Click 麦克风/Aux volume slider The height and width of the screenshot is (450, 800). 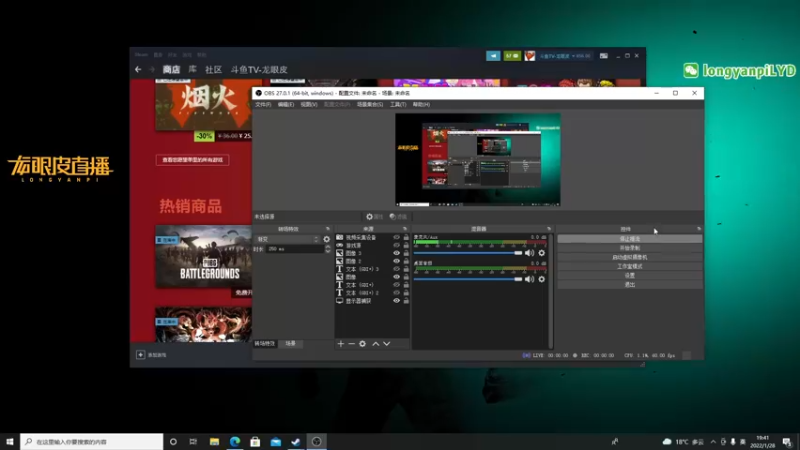pyautogui.click(x=468, y=253)
